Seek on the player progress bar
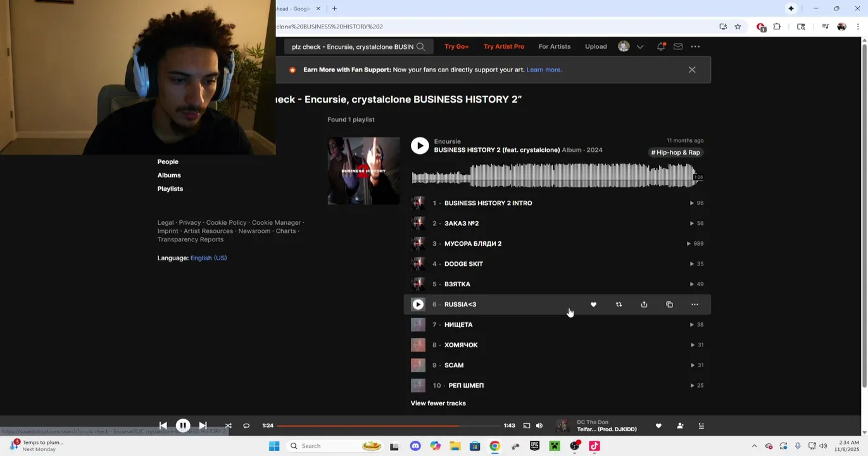 click(388, 426)
